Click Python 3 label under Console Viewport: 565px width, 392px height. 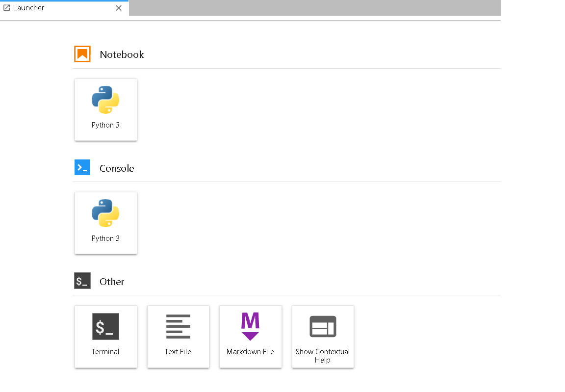coord(105,238)
